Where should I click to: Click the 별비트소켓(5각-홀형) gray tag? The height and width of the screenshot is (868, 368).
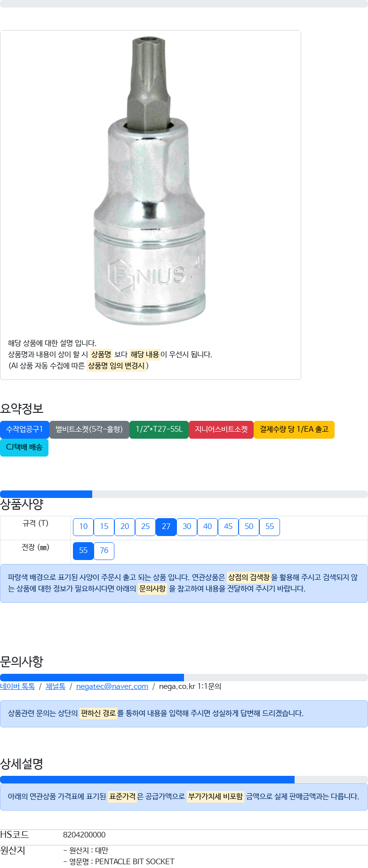89,429
